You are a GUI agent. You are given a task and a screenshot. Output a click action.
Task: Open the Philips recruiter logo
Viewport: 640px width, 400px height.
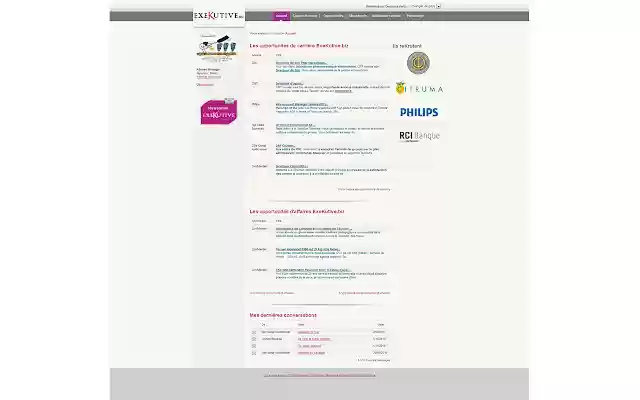click(419, 112)
